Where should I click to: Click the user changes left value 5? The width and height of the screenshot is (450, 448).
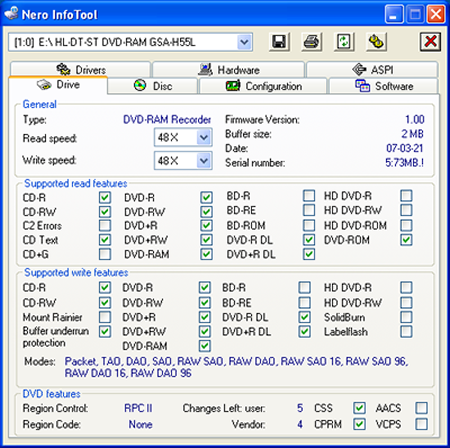300,408
